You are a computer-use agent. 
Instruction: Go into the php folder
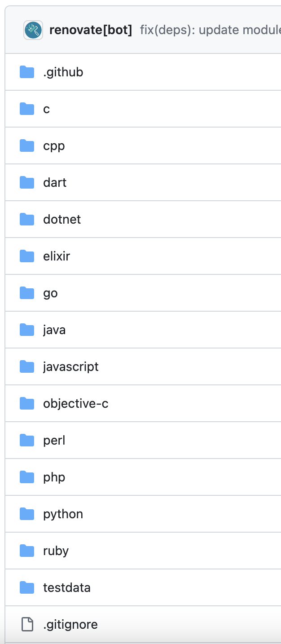tap(54, 477)
